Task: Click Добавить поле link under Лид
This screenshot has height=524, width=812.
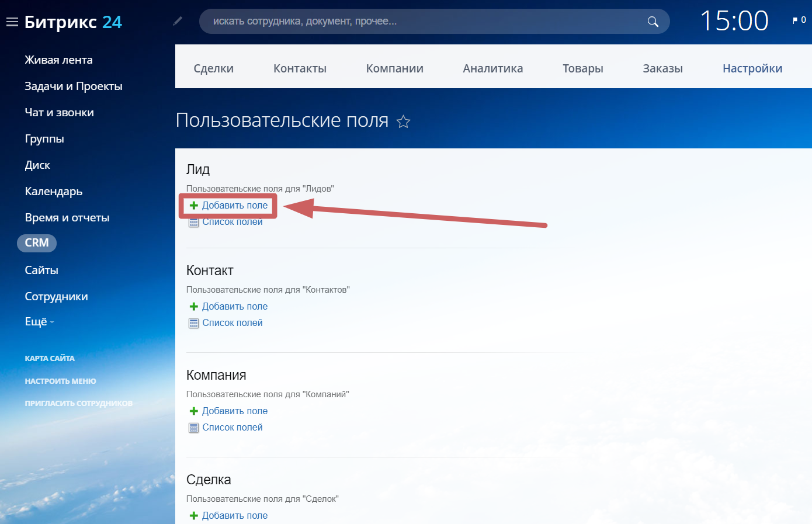Action: 234,206
